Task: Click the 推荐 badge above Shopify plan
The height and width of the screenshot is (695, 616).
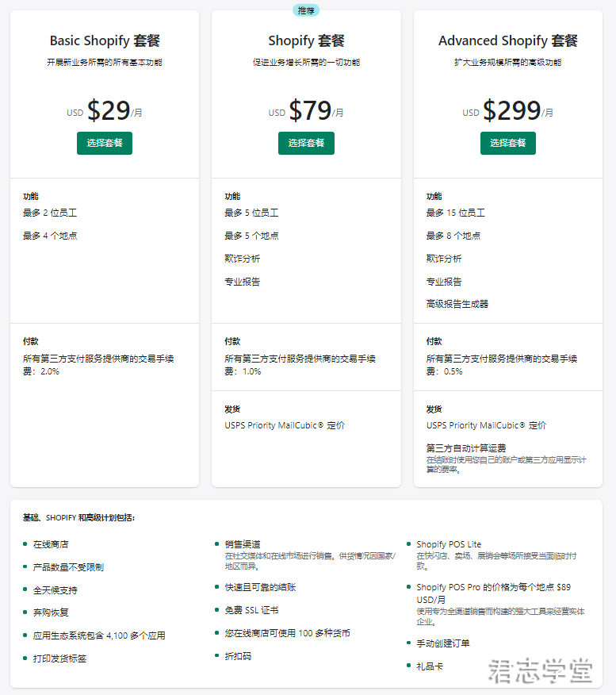Action: [306, 10]
